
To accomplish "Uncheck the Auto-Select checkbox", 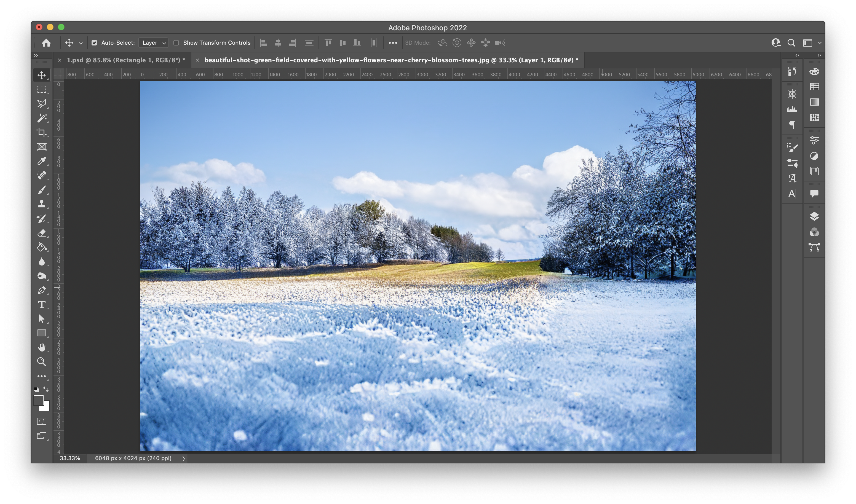I will tap(94, 43).
